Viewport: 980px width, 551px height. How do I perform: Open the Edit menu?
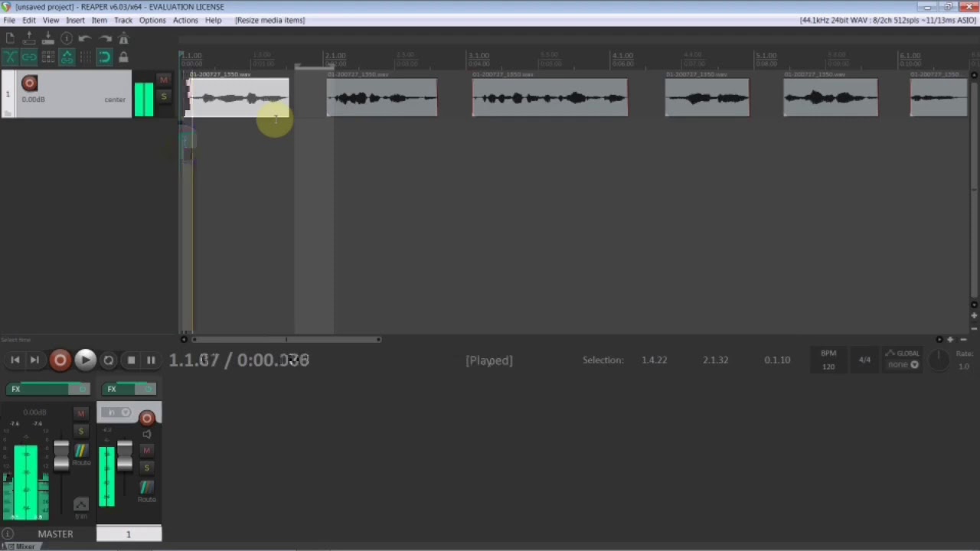coord(29,20)
